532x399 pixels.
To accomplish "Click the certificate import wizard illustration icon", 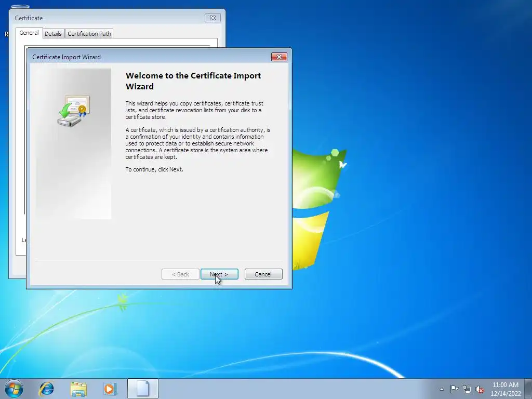I will pos(74,111).
